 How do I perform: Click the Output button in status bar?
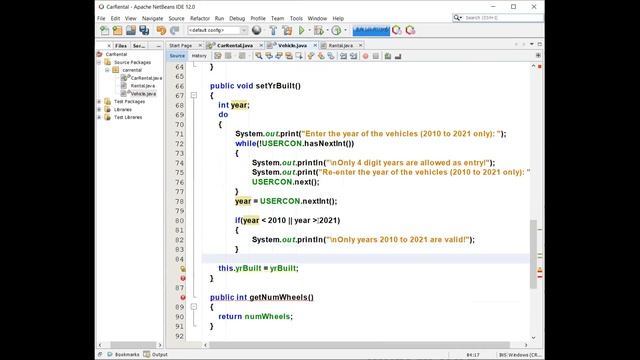pyautogui.click(x=156, y=354)
